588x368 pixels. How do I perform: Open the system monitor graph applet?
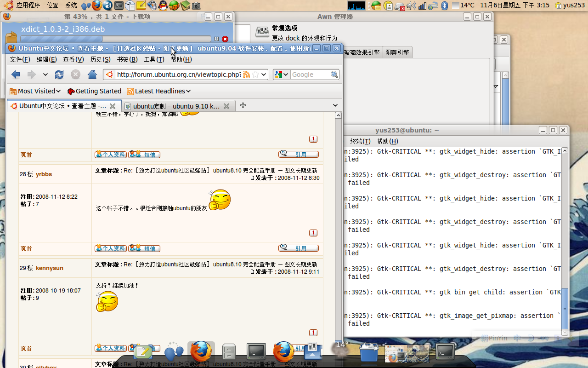[356, 6]
